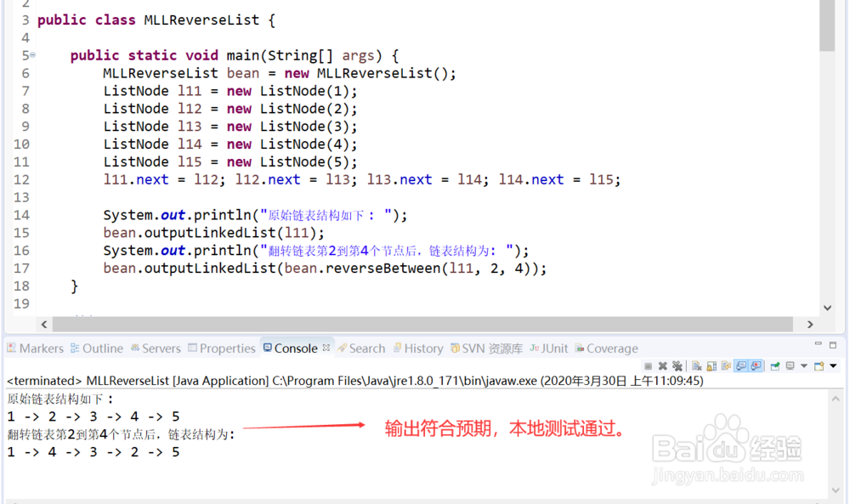850x504 pixels.
Task: Click console line '翻转链表第2到第4个节点后，链表结构为:'
Action: (x=121, y=434)
